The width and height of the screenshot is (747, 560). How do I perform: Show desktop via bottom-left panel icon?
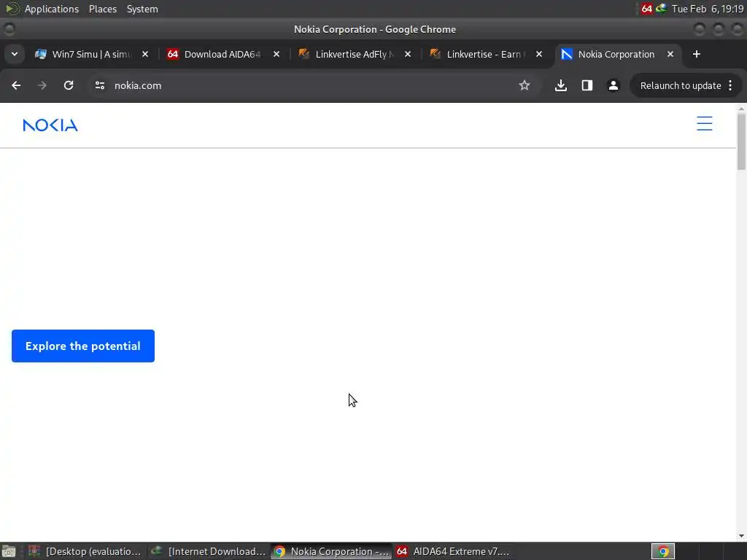click(x=9, y=551)
